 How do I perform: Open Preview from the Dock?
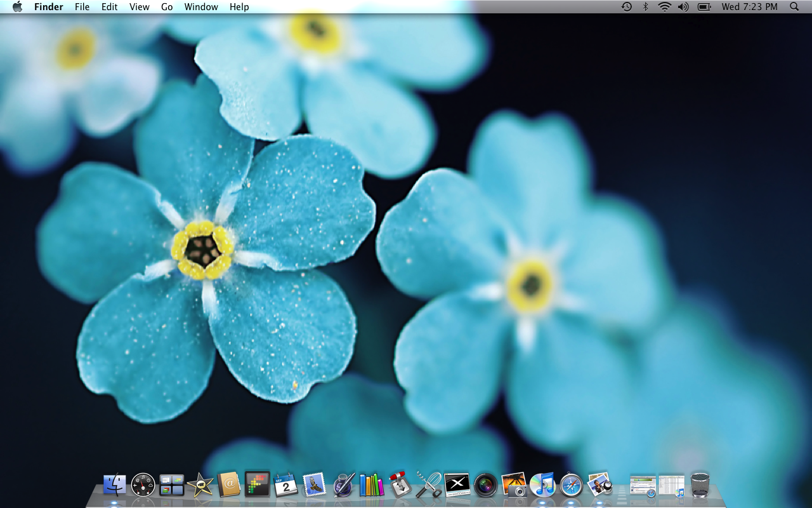599,485
